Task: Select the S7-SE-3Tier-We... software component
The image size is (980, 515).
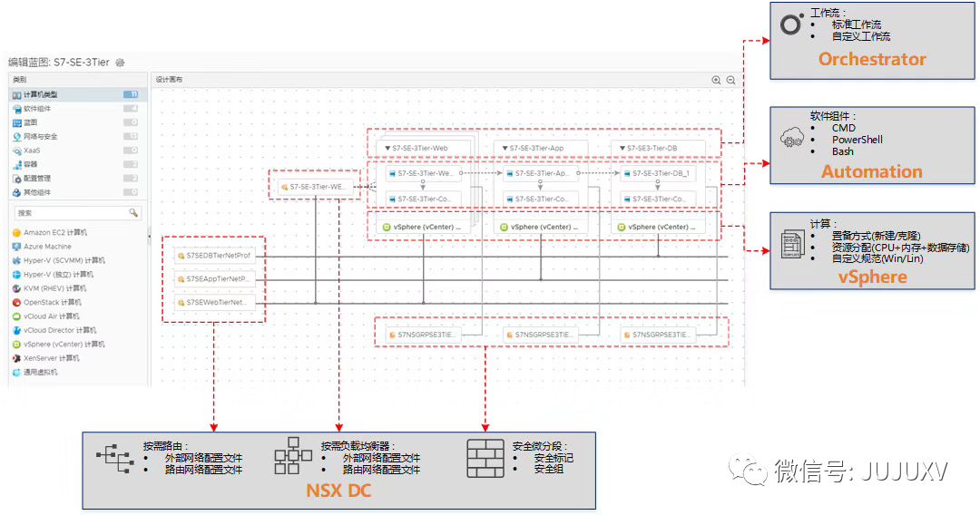Action: pyautogui.click(x=423, y=173)
